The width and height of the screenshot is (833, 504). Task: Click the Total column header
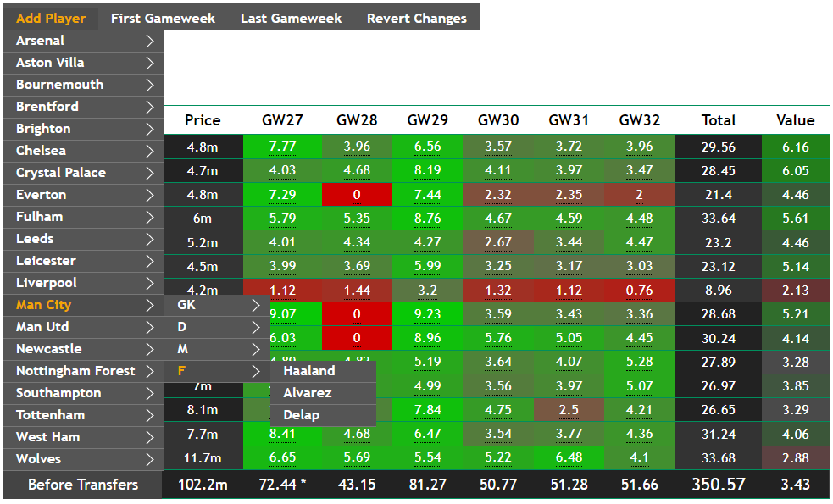(x=719, y=120)
